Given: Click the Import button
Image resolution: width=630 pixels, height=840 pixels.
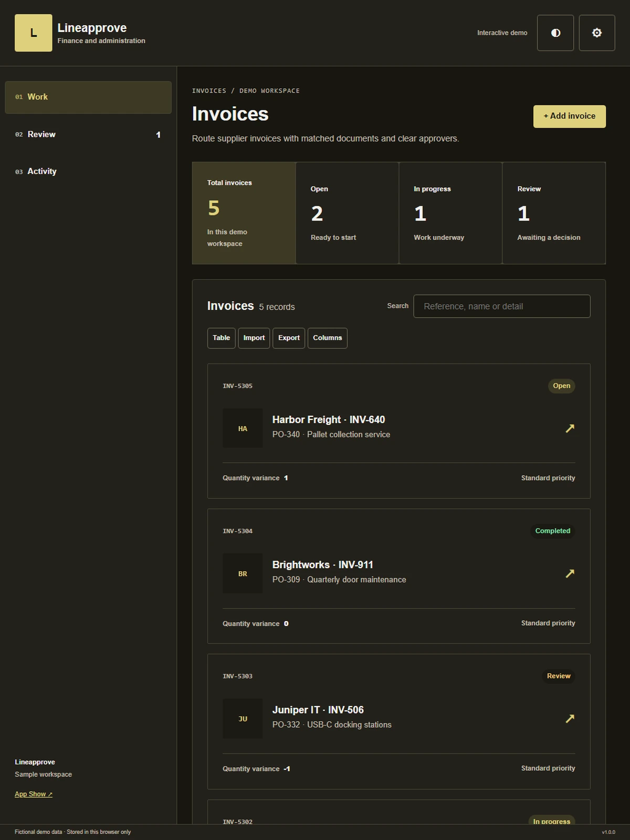Looking at the screenshot, I should (x=254, y=338).
